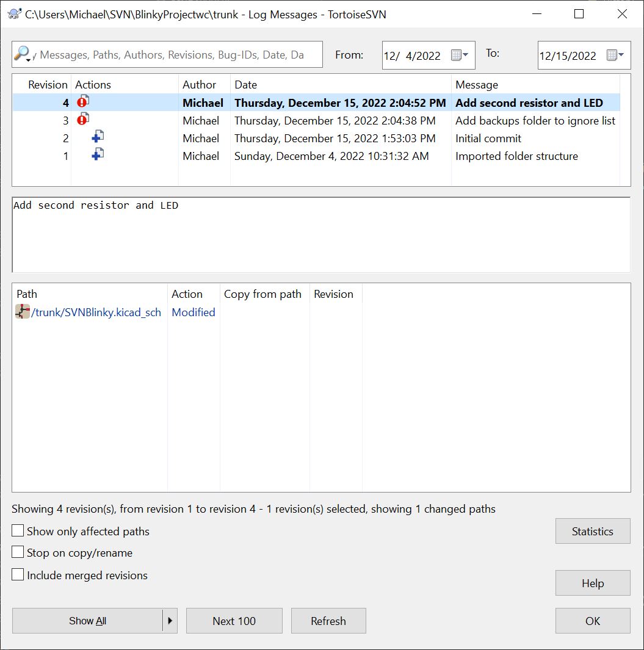Select the 'Initial commit' revision message

tap(488, 139)
